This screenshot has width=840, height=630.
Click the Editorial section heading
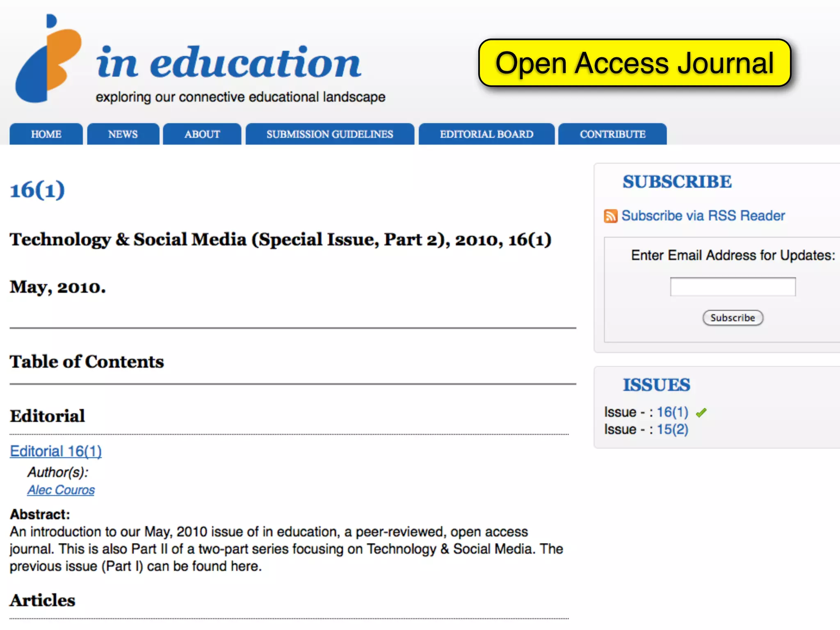point(48,416)
